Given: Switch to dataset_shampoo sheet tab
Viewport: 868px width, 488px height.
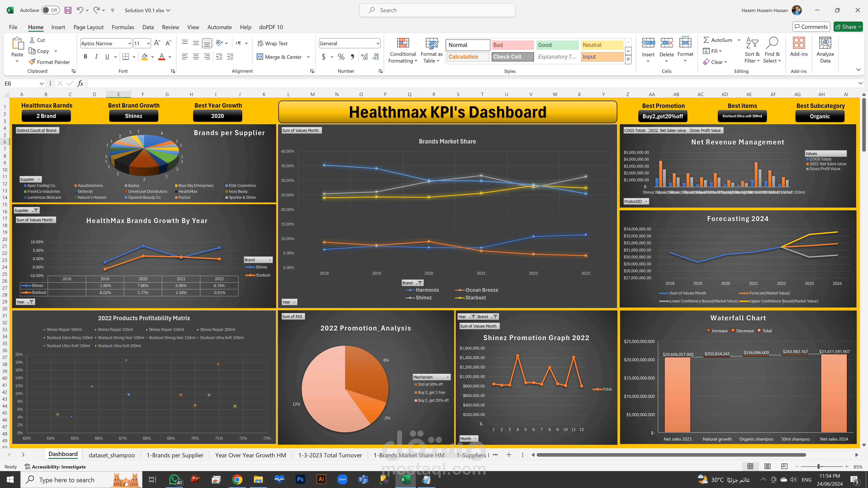Looking at the screenshot, I should coord(112,455).
